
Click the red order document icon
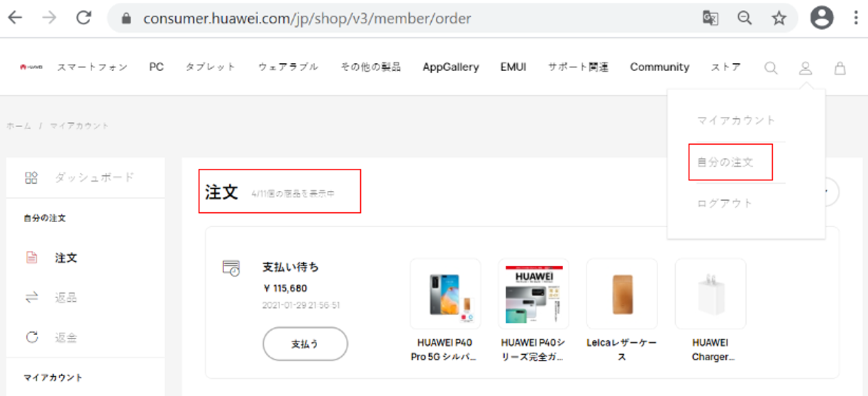pos(31,258)
